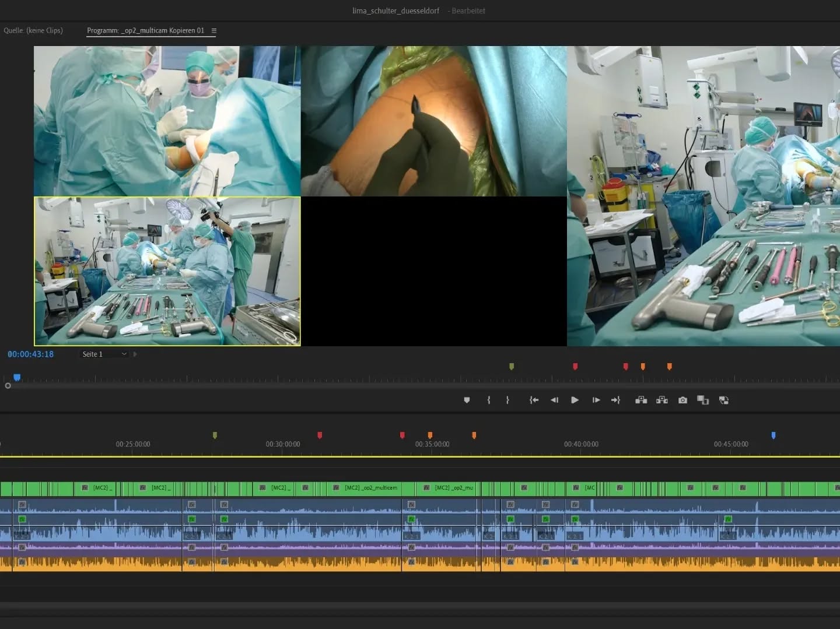
Task: Start playback with the Play button
Action: tap(575, 400)
